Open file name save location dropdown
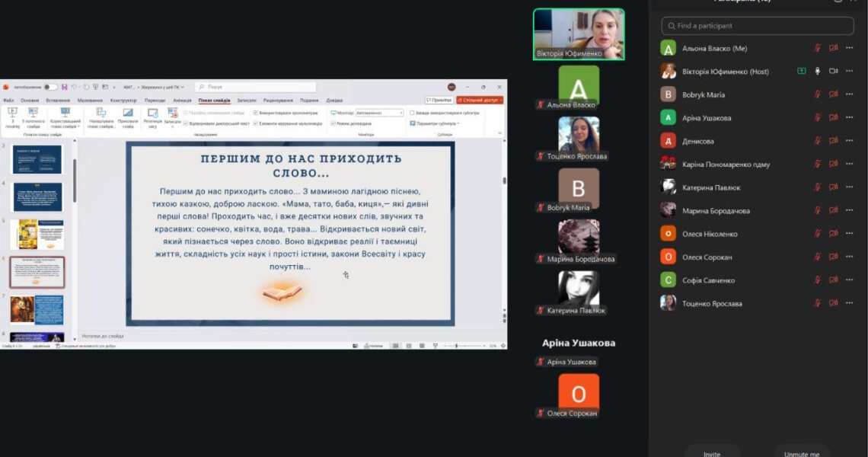The height and width of the screenshot is (457, 868). pyautogui.click(x=182, y=87)
